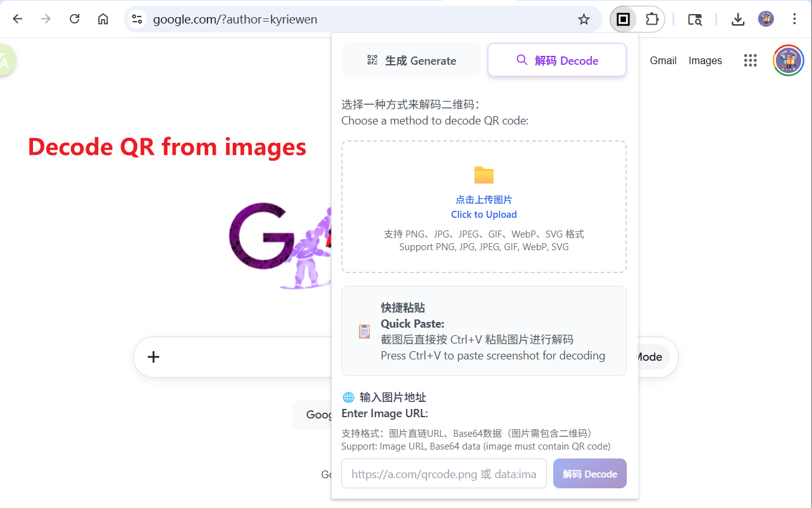Open the Google apps launcher grid
812x508 pixels.
(x=750, y=60)
